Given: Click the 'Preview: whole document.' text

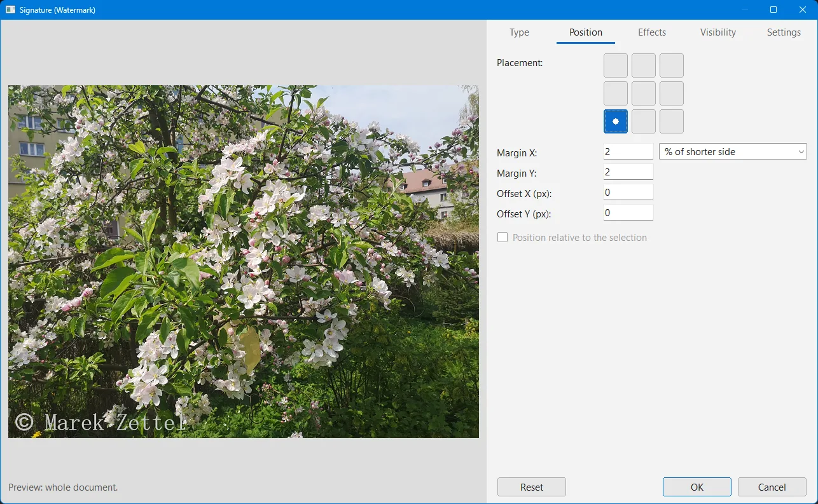Looking at the screenshot, I should [x=63, y=487].
